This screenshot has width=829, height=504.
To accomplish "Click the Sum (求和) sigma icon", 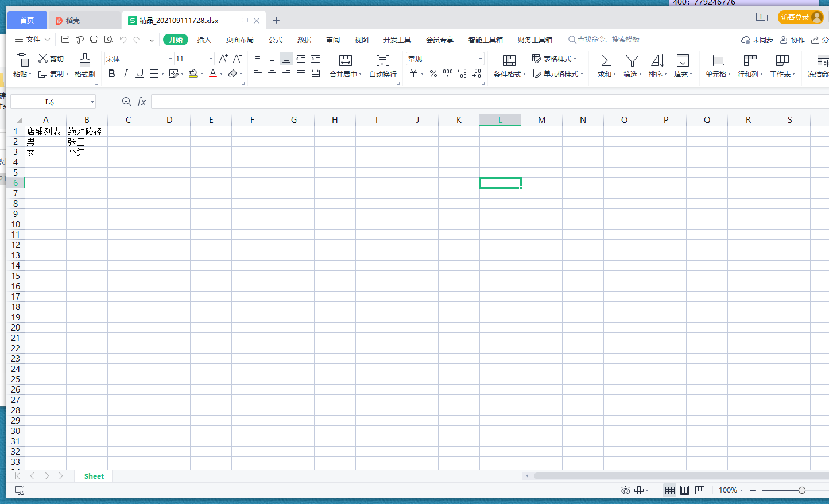I will 606,60.
